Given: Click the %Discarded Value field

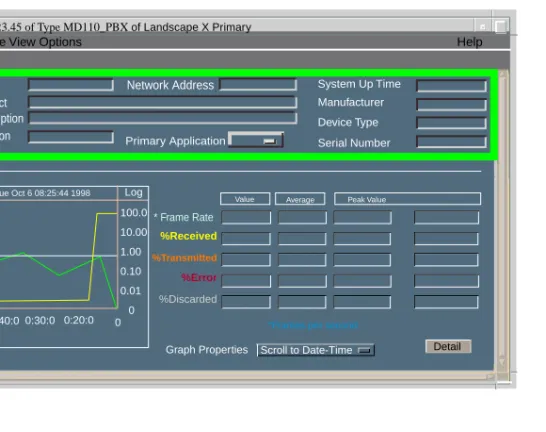Looking at the screenshot, I should [246, 302].
